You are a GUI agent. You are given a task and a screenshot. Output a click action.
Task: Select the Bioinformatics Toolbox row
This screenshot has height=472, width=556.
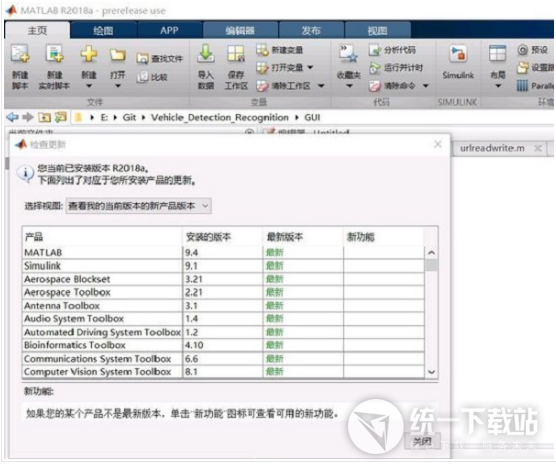[223, 345]
